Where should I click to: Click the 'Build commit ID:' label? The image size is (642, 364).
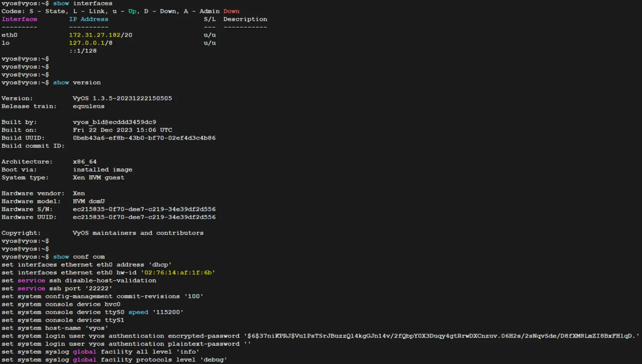pyautogui.click(x=33, y=146)
